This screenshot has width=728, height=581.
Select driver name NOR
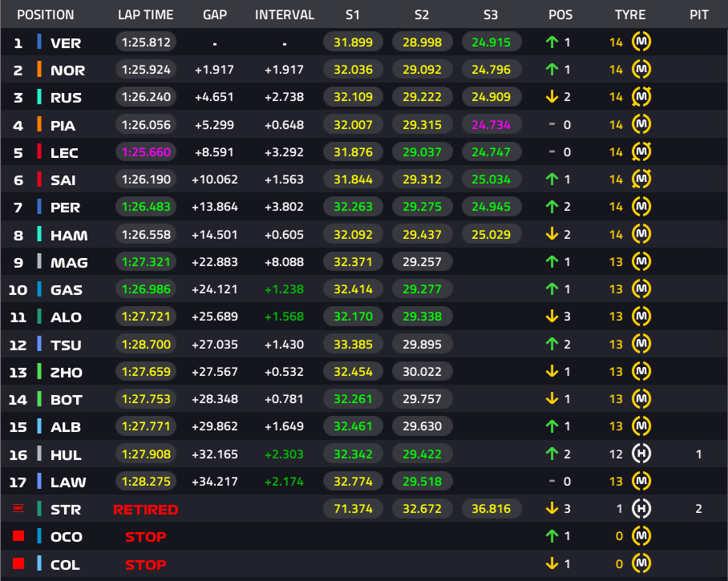pyautogui.click(x=68, y=71)
